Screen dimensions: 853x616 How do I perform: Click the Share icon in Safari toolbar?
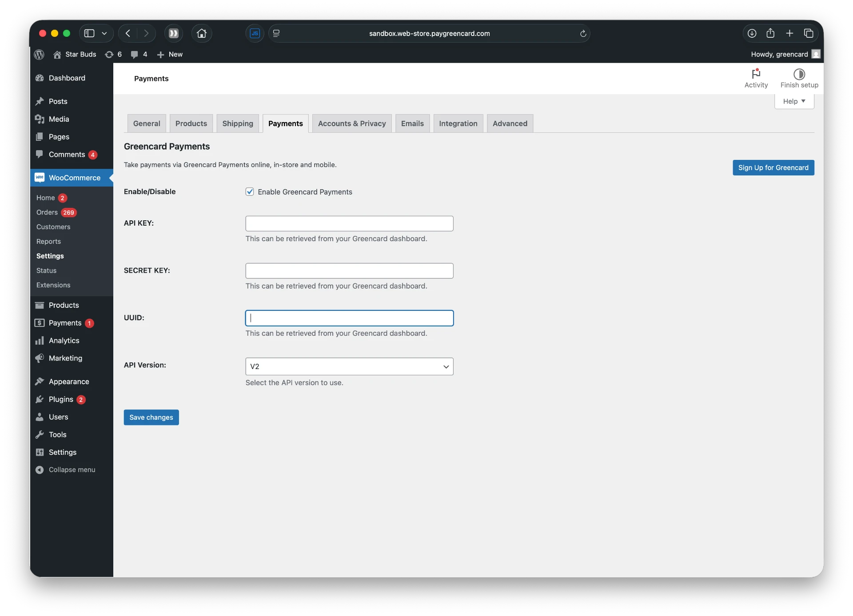[770, 33]
